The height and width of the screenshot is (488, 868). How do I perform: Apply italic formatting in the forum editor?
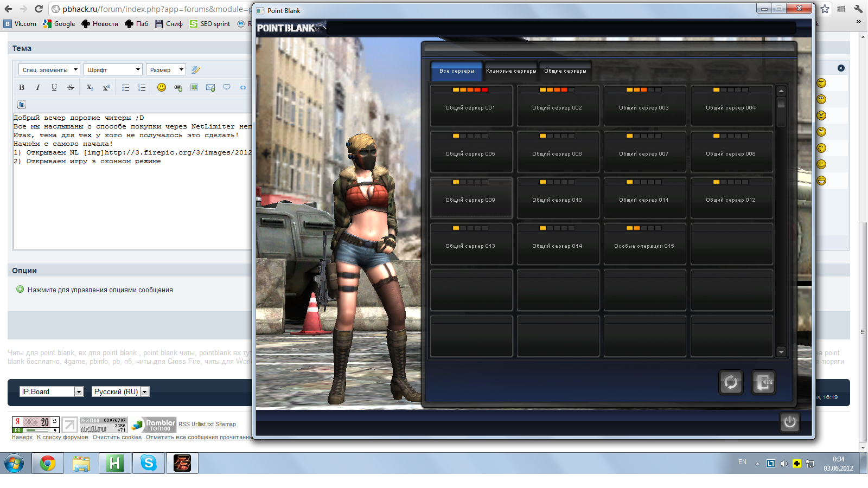click(38, 87)
